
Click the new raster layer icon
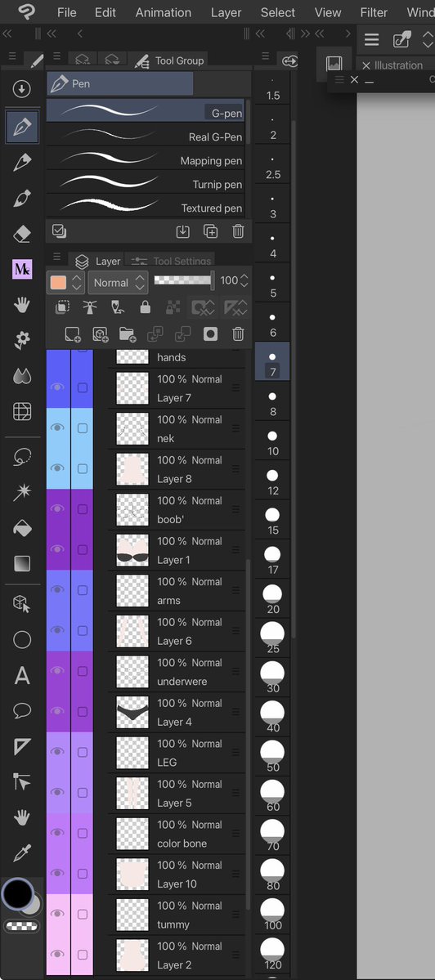coord(73,334)
